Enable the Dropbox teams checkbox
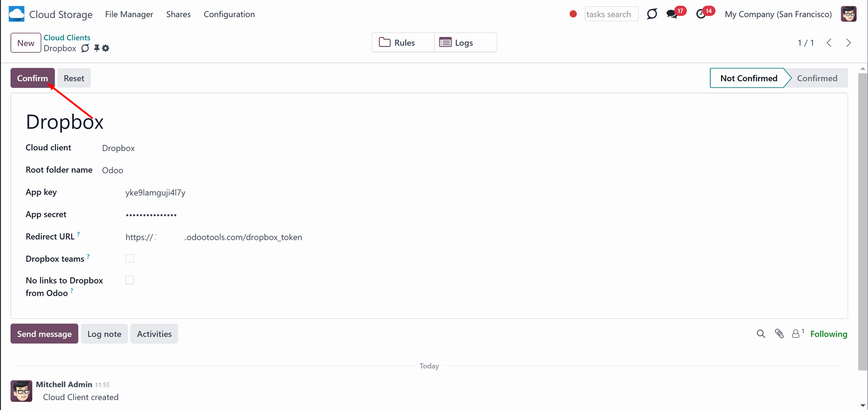Image resolution: width=868 pixels, height=410 pixels. coord(130,258)
